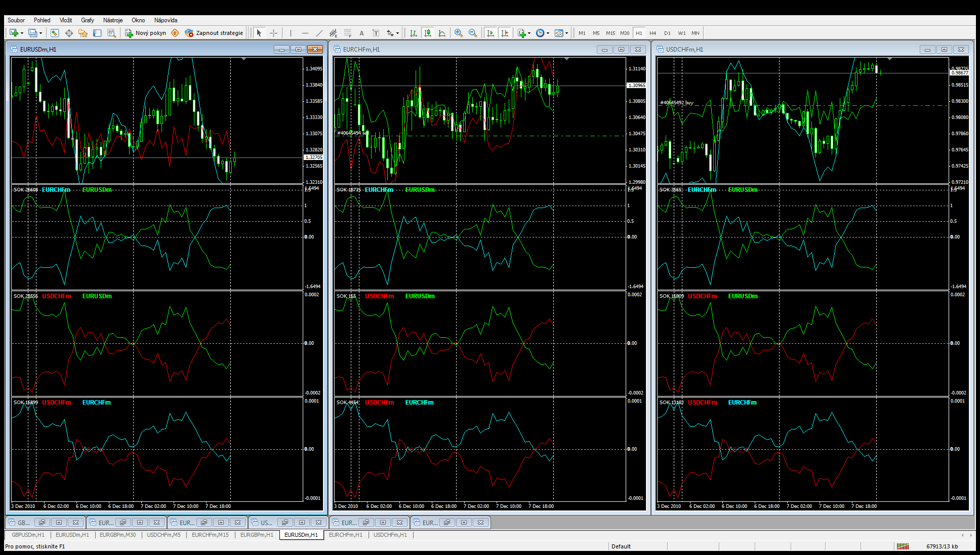Select the arrow cursor tool
Viewport: 980px width, 555px height.
pyautogui.click(x=259, y=33)
